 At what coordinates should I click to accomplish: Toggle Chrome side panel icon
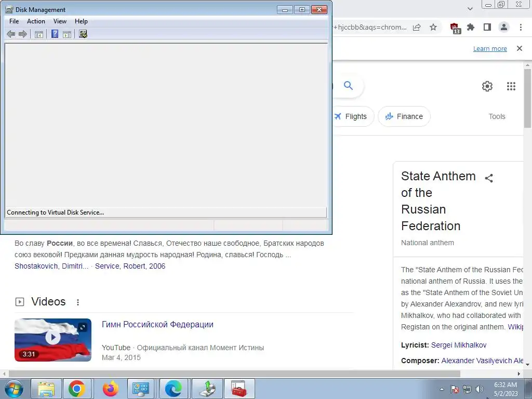click(487, 27)
